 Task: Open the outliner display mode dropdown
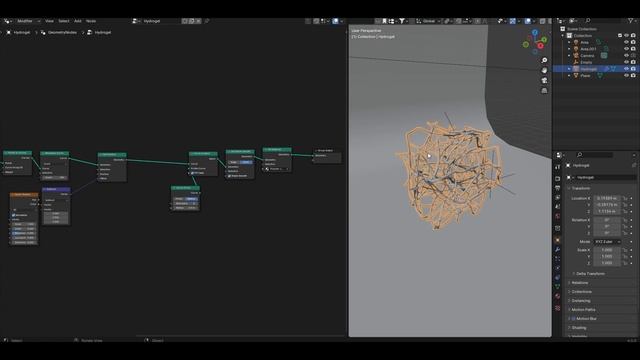[573, 21]
